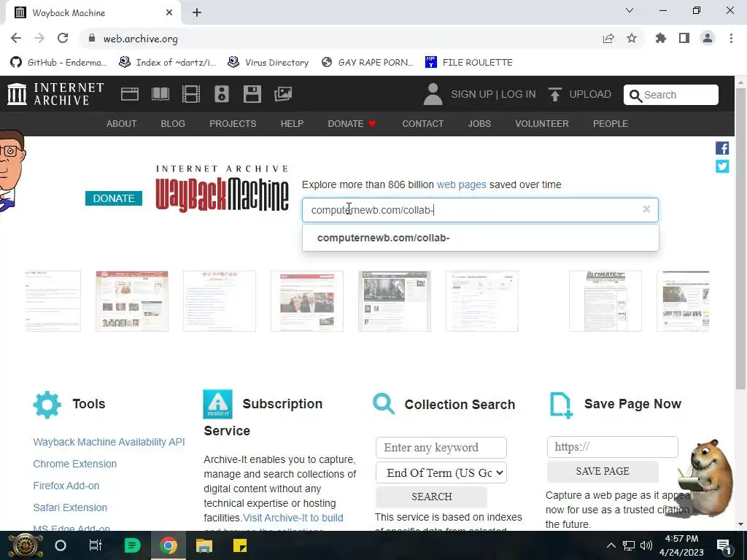Open the ULTIMATE site thumbnail

coord(605,301)
